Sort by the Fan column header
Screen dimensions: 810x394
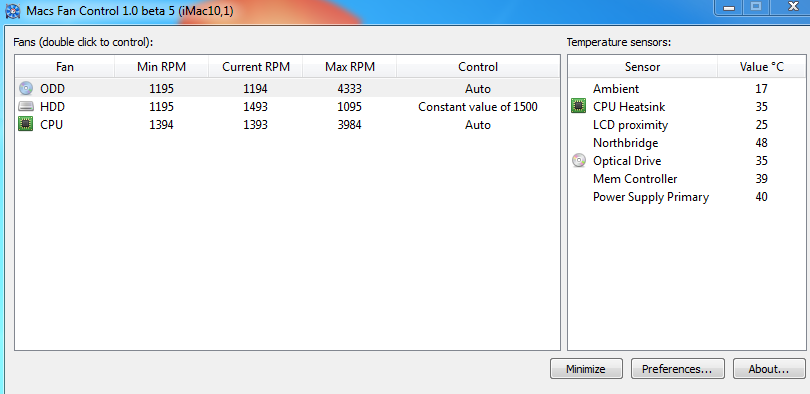point(65,67)
